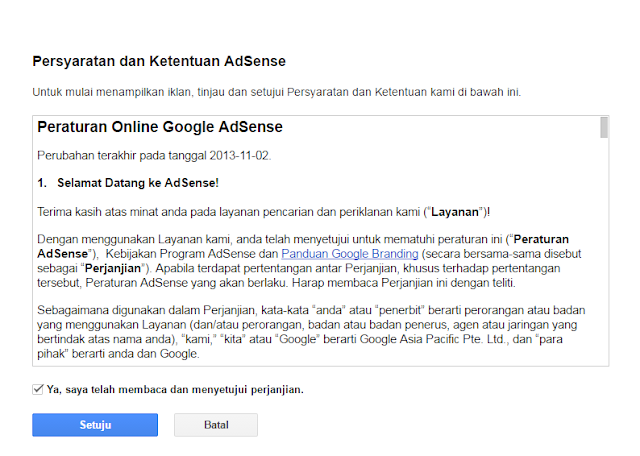640x456 pixels.
Task: Click the '1. Selamat Datang ke AdSense!' heading
Action: pyautogui.click(x=128, y=182)
